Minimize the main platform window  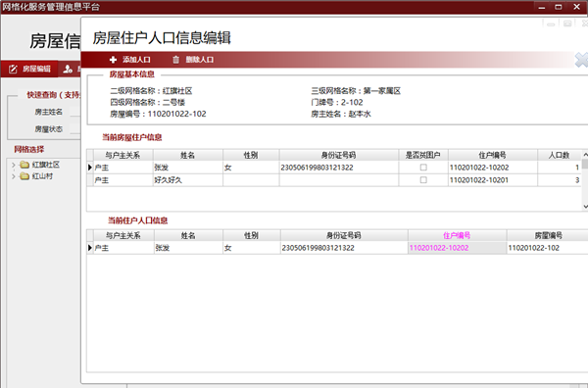541,7
